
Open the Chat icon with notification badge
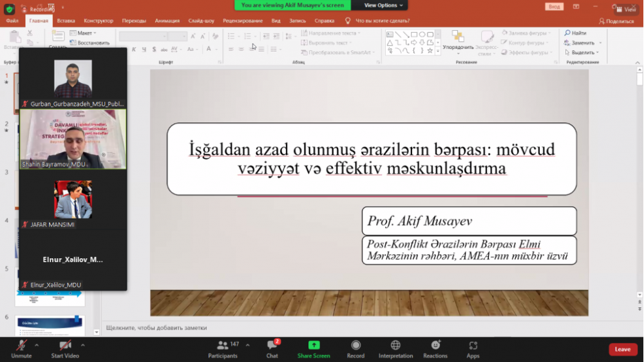272,345
